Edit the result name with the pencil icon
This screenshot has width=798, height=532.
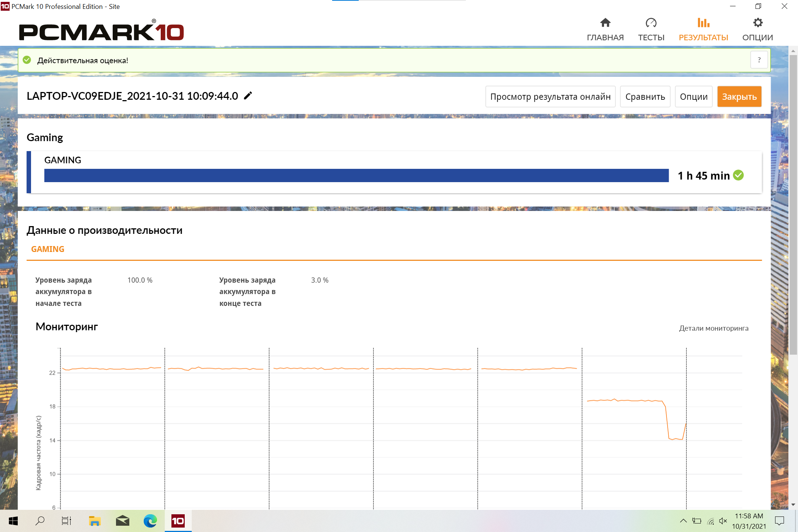point(248,96)
